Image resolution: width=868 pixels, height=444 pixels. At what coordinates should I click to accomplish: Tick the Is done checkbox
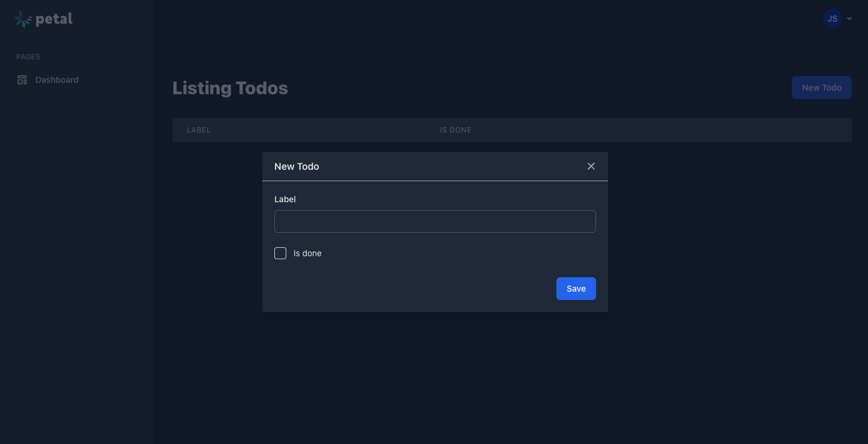click(x=280, y=253)
